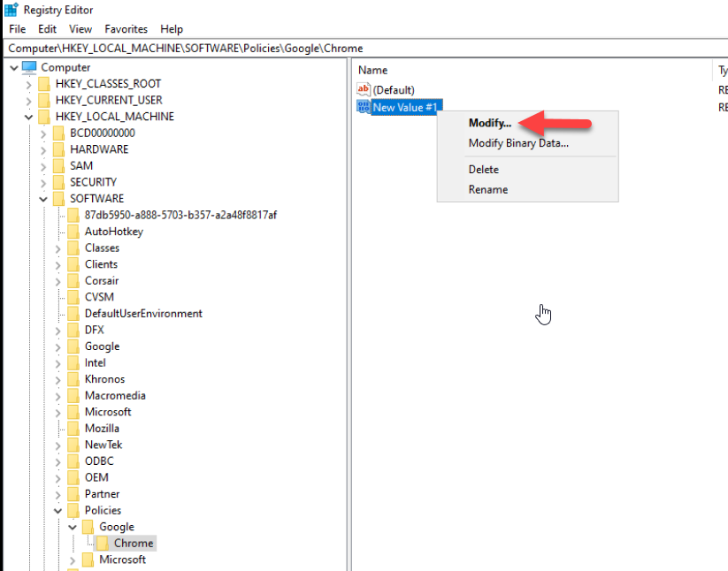The height and width of the screenshot is (571, 728).
Task: Select the SECURITY key label
Action: (x=93, y=182)
